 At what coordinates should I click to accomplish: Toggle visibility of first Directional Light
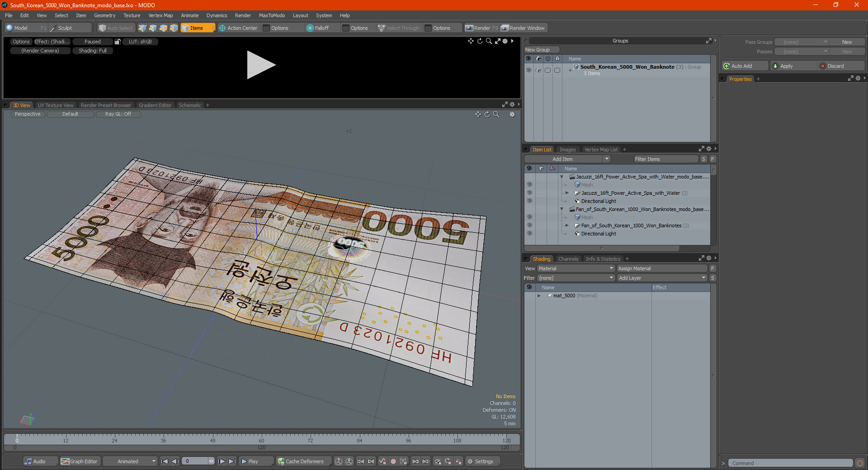pos(529,201)
